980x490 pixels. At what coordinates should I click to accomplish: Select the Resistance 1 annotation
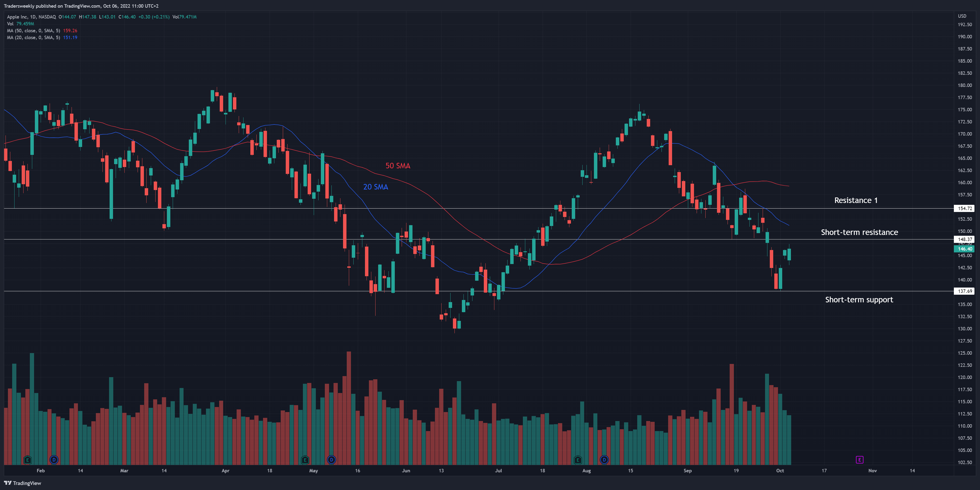coord(856,200)
